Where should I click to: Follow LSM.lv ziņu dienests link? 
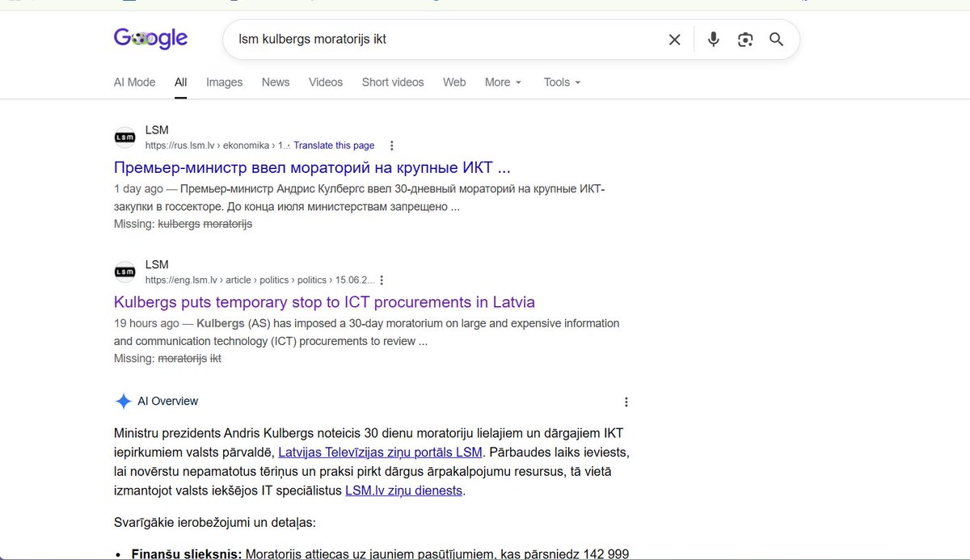[403, 491]
